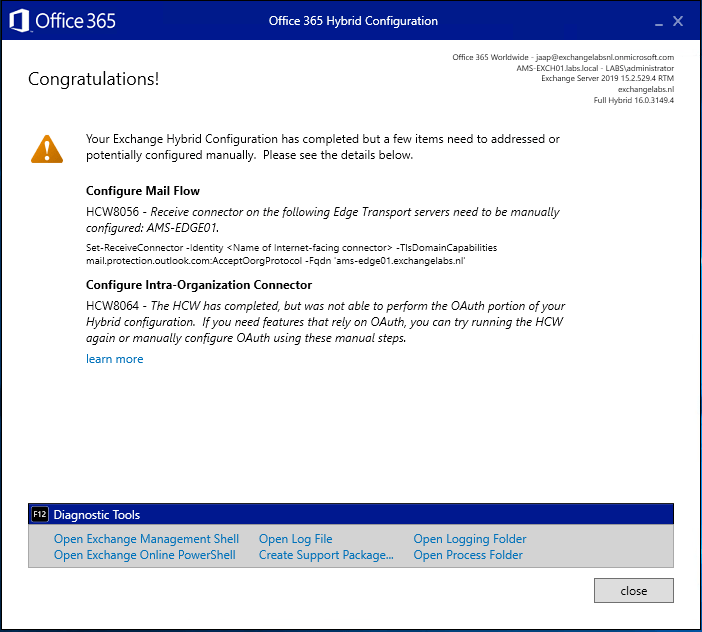Click the Office 365 Hybrid Configuration title
702x632 pixels.
pyautogui.click(x=353, y=21)
